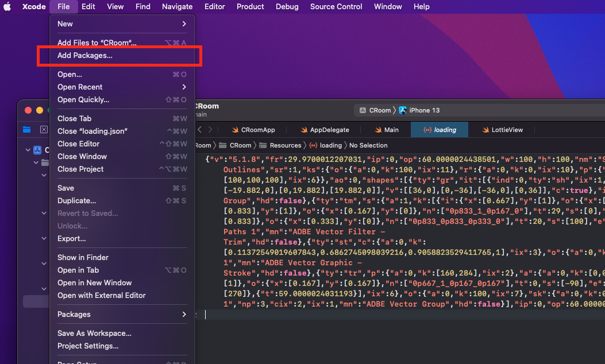Open the Debug menu
Viewport: 605px width, 364px height.
coord(287,6)
